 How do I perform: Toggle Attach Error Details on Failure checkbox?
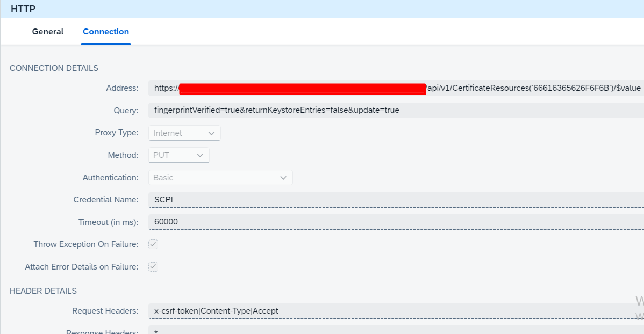point(153,267)
